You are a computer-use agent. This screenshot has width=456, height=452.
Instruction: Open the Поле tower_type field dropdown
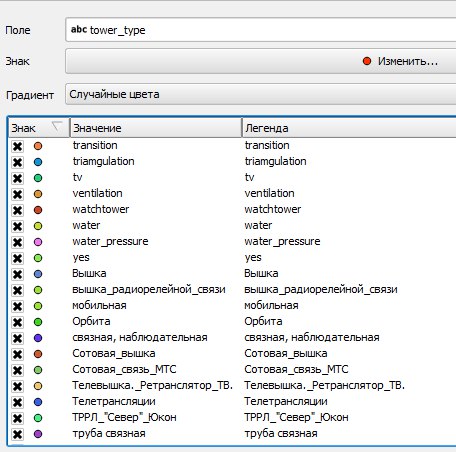click(x=261, y=30)
